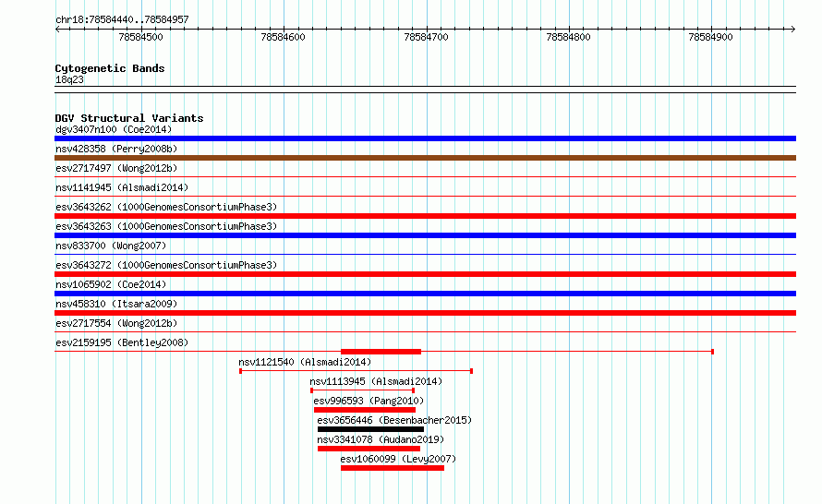Select the blue bar for dgv3407n100
Viewport: 822px width, 504px height.
coord(425,138)
